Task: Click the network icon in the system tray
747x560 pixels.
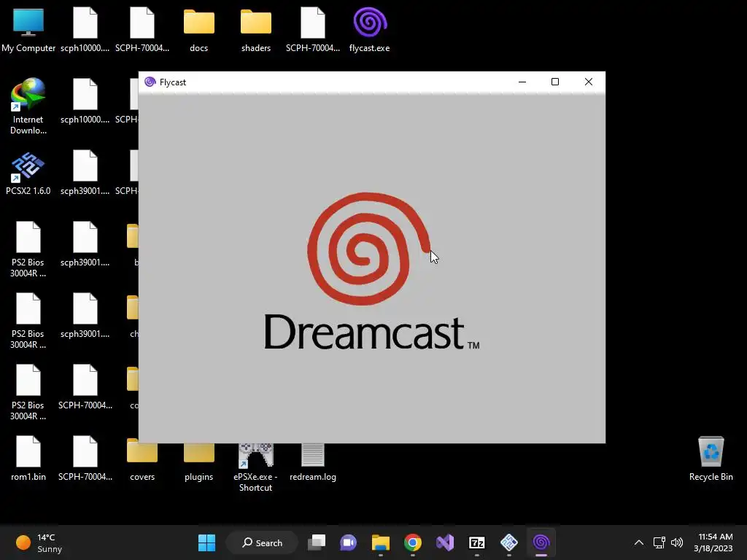Action: pyautogui.click(x=659, y=542)
